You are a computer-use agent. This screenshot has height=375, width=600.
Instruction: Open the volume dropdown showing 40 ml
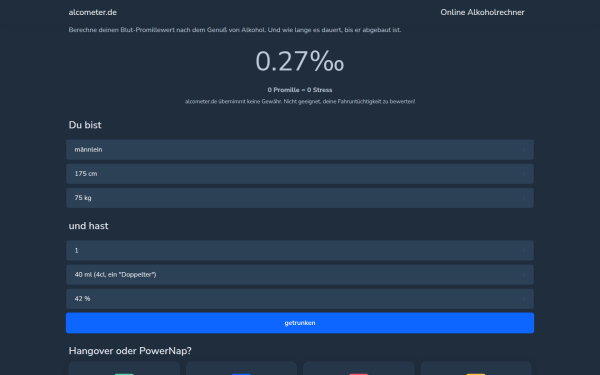click(300, 275)
